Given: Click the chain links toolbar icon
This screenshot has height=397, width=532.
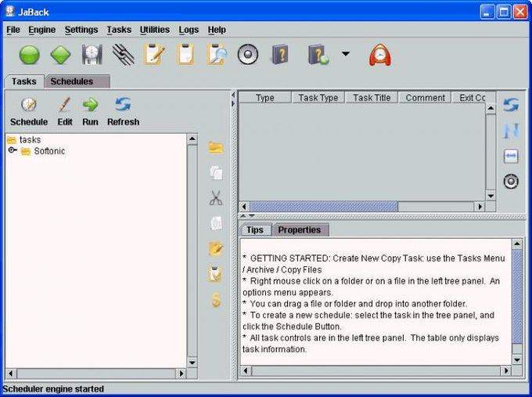Looking at the screenshot, I should [x=123, y=54].
